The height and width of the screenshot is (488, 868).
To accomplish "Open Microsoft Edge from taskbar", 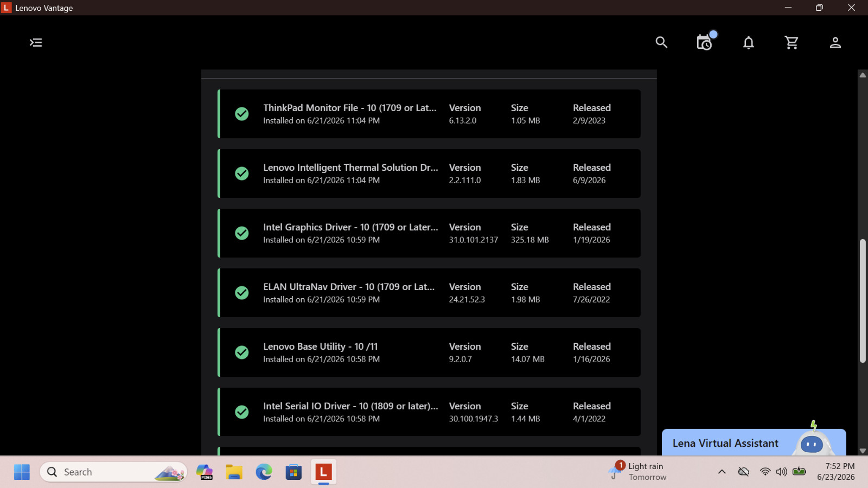I will 264,472.
